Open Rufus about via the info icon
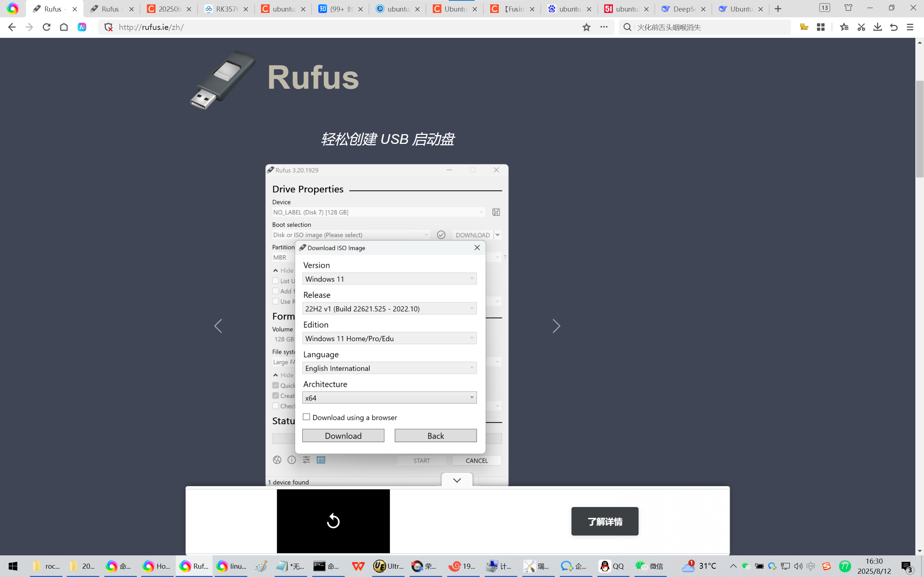 click(292, 460)
